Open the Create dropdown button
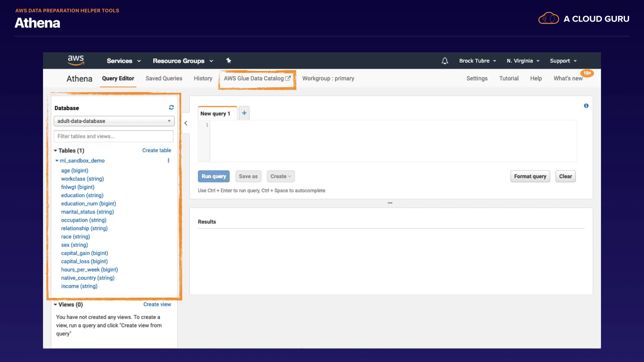644x362 pixels. coord(281,177)
